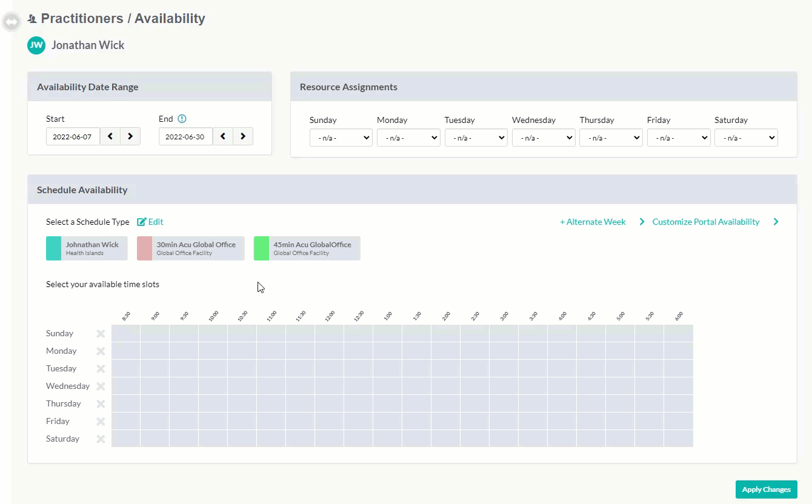Click Apply Changes button
This screenshot has height=504, width=812.
[x=767, y=489]
